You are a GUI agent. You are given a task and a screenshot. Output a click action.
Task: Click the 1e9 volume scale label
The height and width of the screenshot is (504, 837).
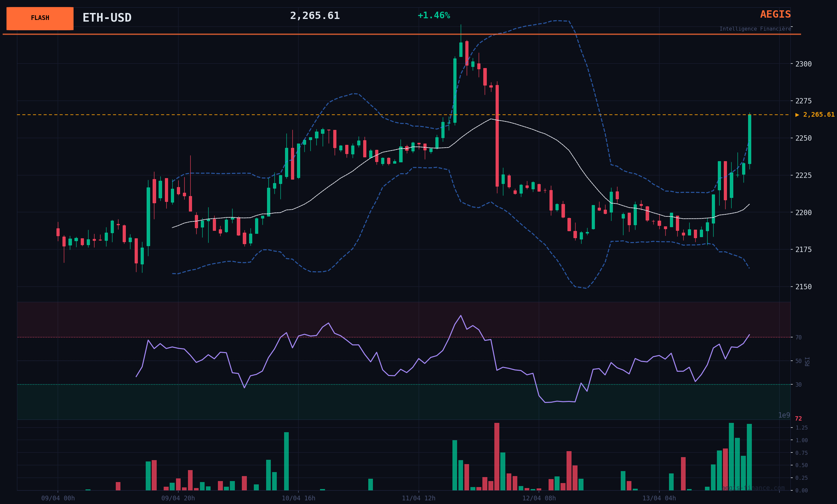click(x=784, y=415)
